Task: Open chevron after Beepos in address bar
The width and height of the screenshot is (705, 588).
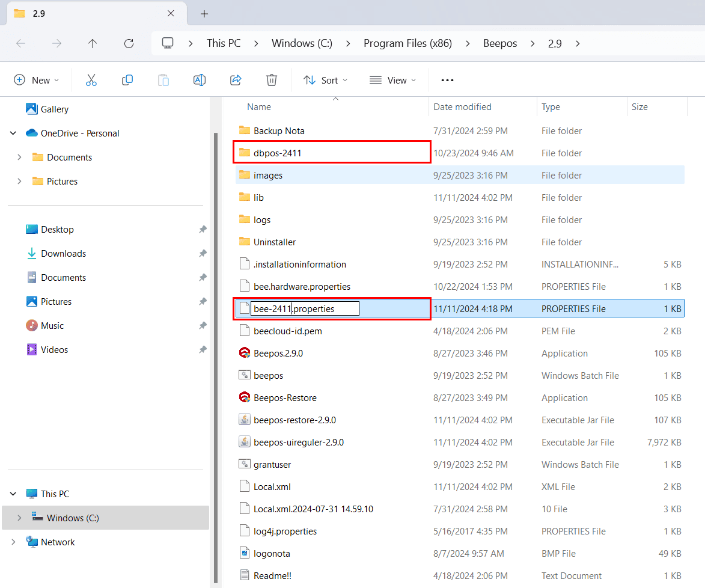Action: pyautogui.click(x=533, y=44)
